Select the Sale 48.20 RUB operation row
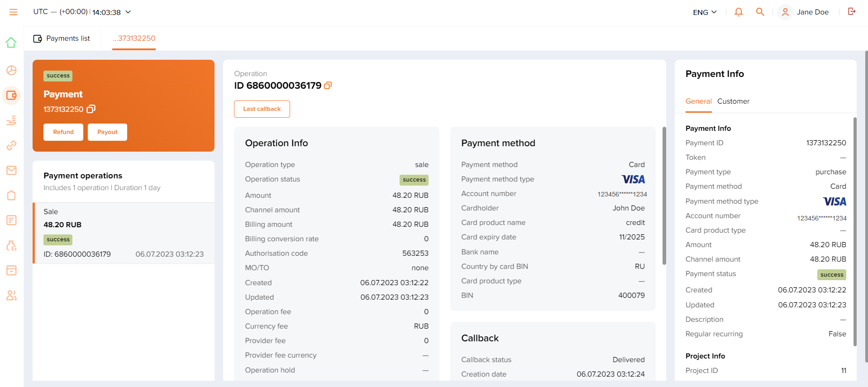The image size is (868, 387). [x=124, y=233]
